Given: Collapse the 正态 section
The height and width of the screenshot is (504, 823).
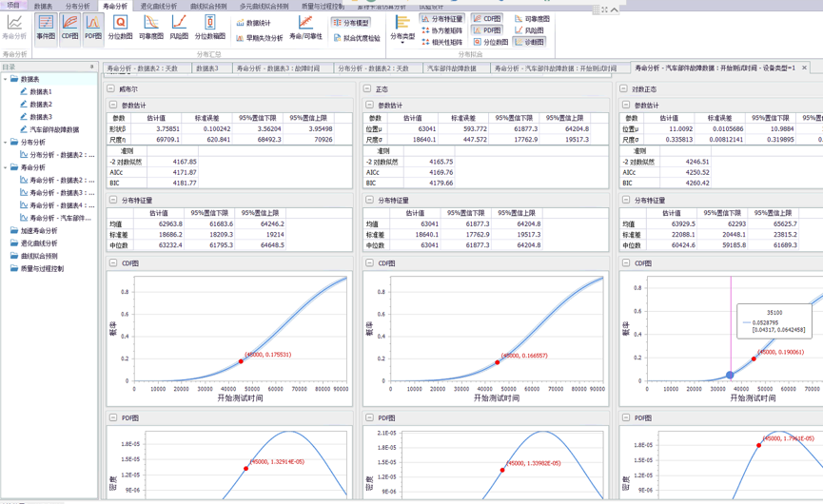Looking at the screenshot, I should [367, 89].
